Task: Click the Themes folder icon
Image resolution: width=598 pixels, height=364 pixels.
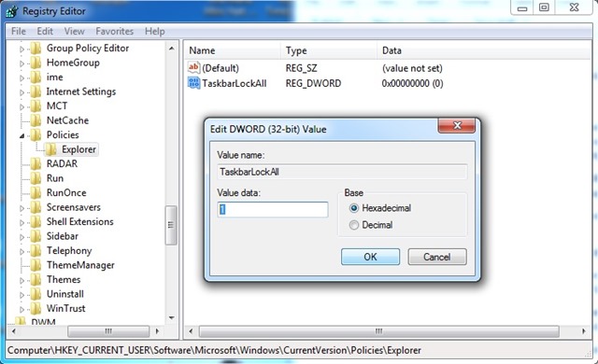Action: (x=36, y=280)
